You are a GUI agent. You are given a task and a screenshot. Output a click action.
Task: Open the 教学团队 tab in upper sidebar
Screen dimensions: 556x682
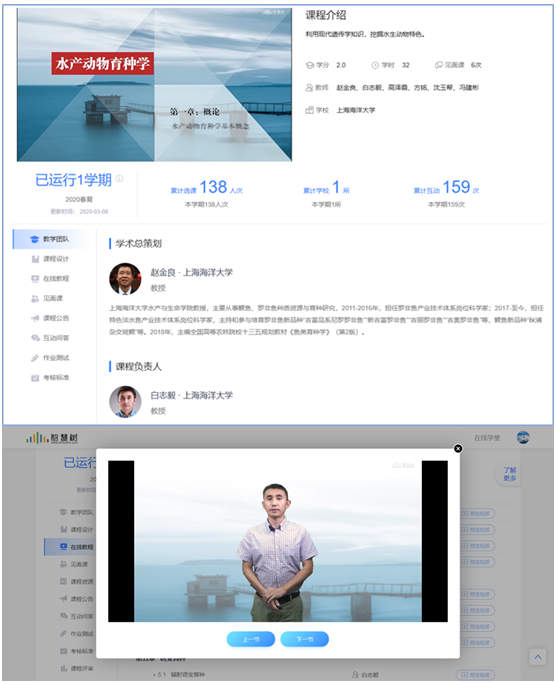coord(50,239)
